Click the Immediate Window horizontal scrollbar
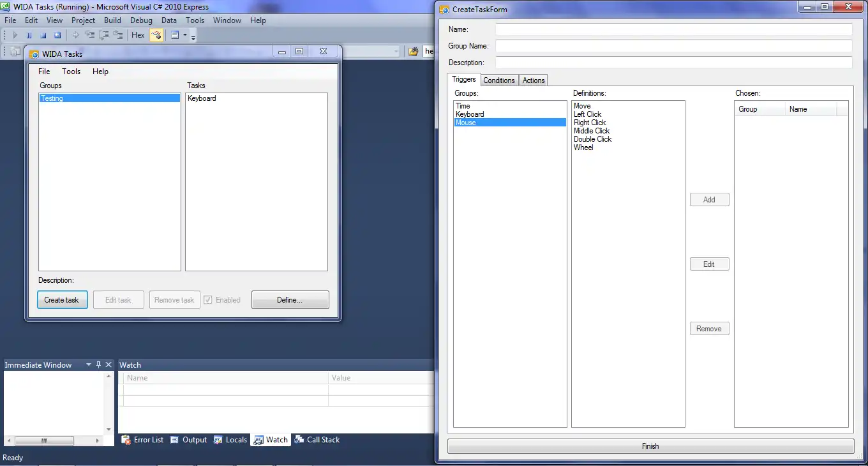Image resolution: width=868 pixels, height=466 pixels. coord(54,440)
